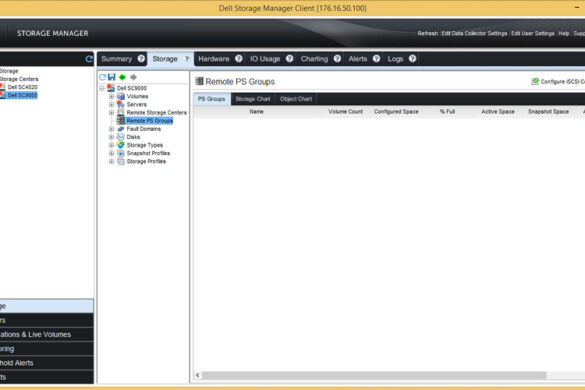Open help icon next to Summary tab
This screenshot has height=390, width=585.
(x=141, y=59)
